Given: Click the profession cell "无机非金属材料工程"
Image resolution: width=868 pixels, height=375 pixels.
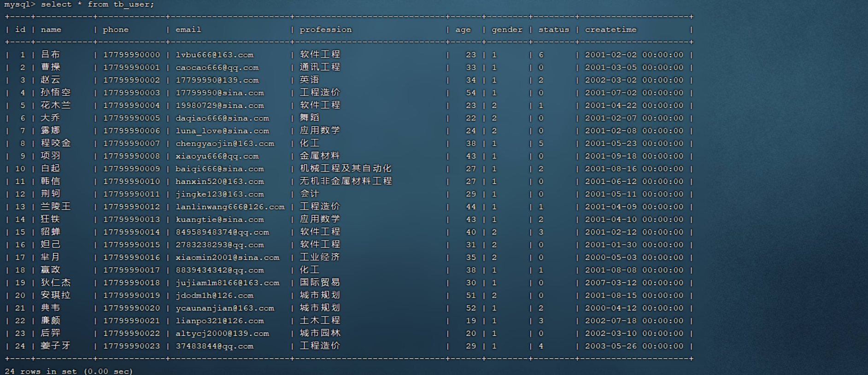Looking at the screenshot, I should click(346, 181).
